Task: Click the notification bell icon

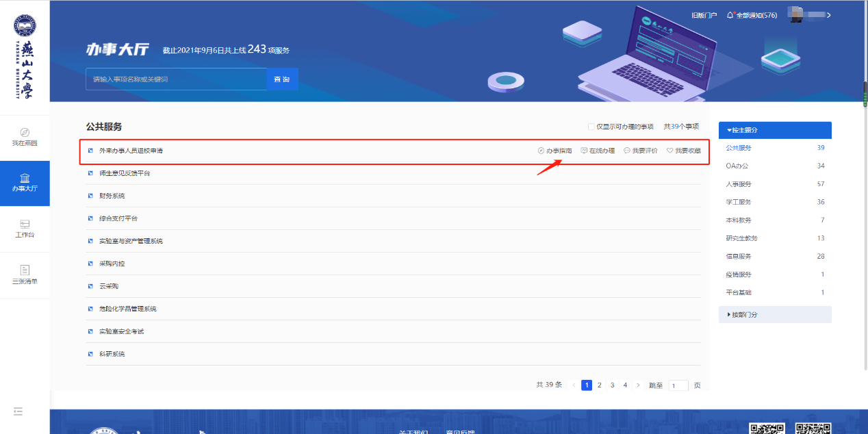Action: point(730,15)
